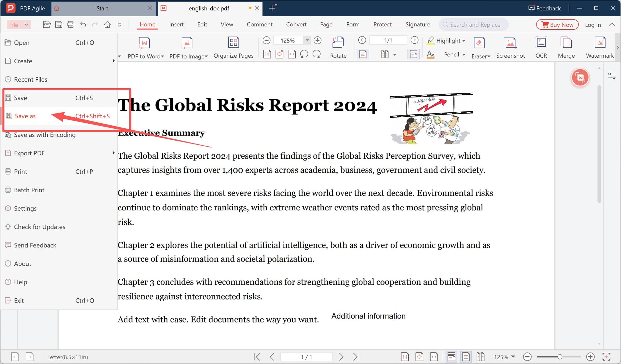Expand the Create submenu arrow
621x364 pixels.
[114, 61]
